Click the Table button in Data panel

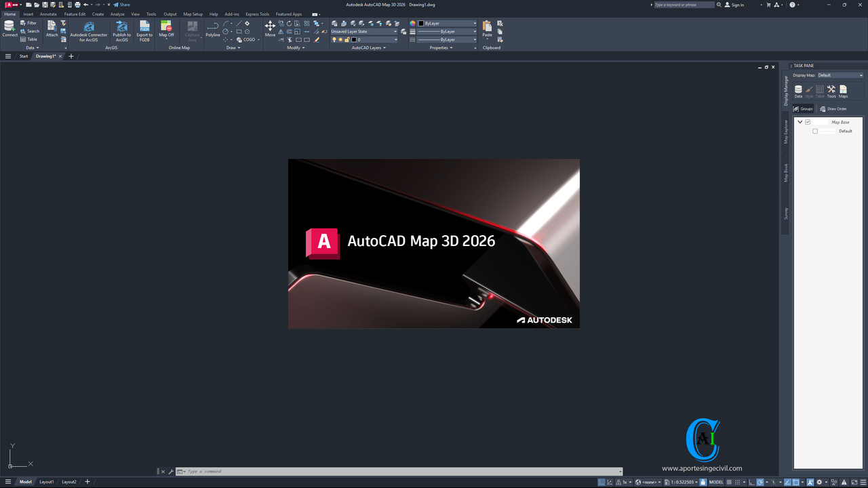[x=29, y=39]
